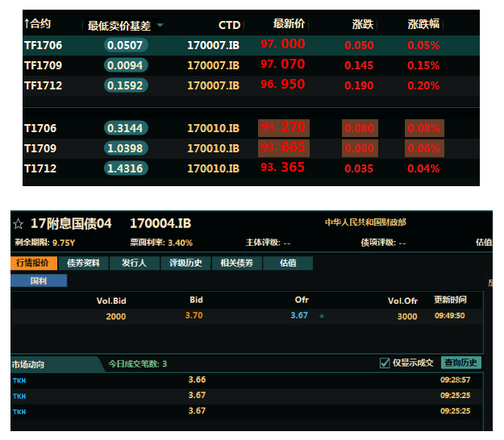This screenshot has width=504, height=440.
Task: Select the highlighted 94.270 price cell for T1706
Action: [283, 127]
